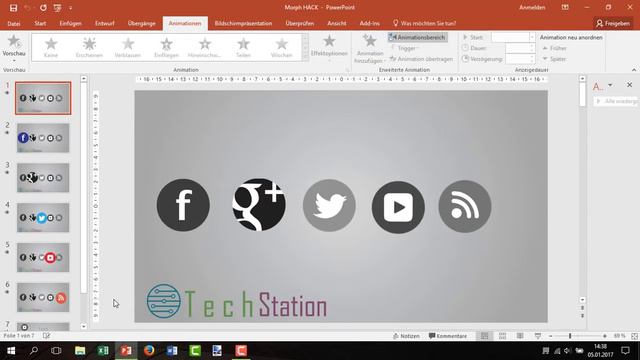Switch to reading view icon

(x=520, y=336)
